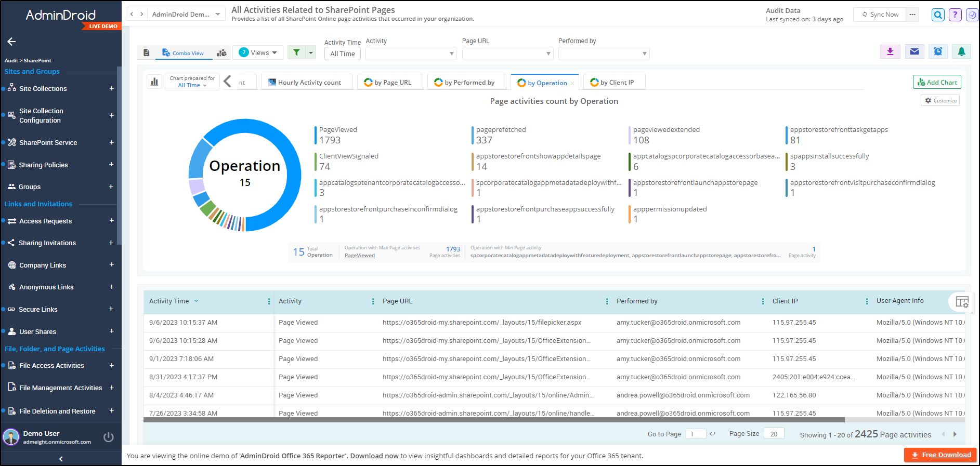
Task: Open the Activity filter dropdown
Action: pos(411,53)
